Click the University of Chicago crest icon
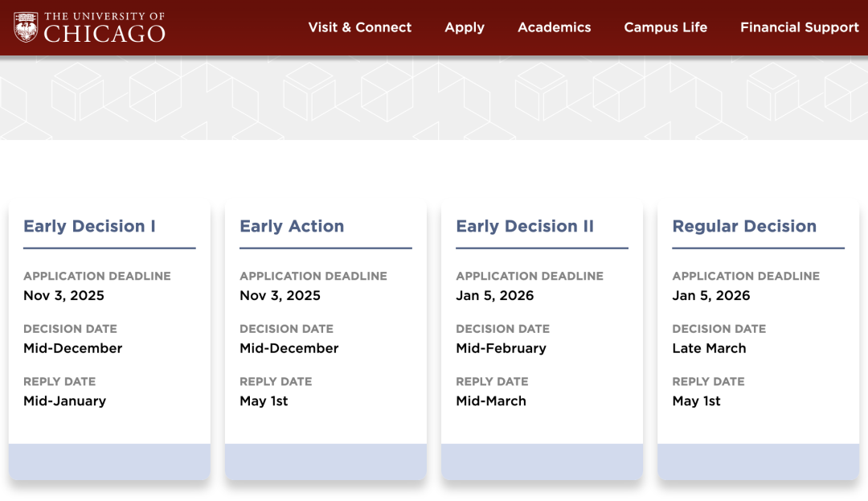868x501 pixels. tap(26, 27)
